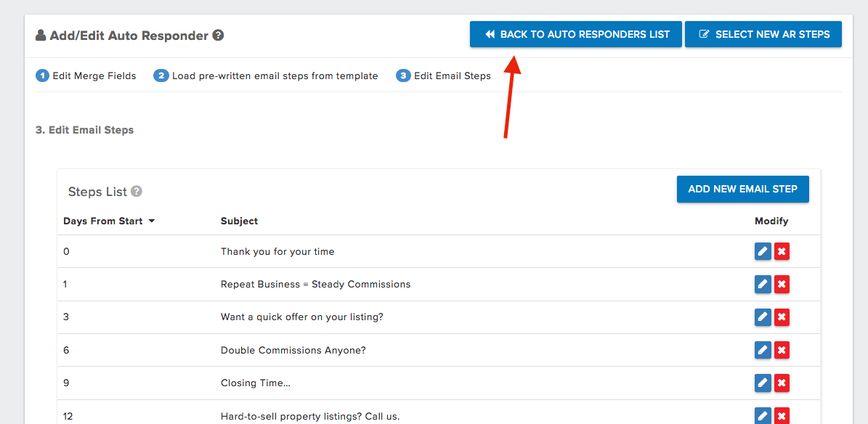This screenshot has width=868, height=424.
Task: Delete the "Want a quick offer" step
Action: [x=782, y=317]
